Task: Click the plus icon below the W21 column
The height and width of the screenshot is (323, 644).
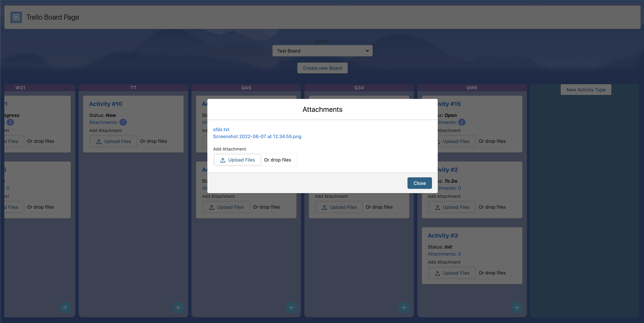Action: 65,308
